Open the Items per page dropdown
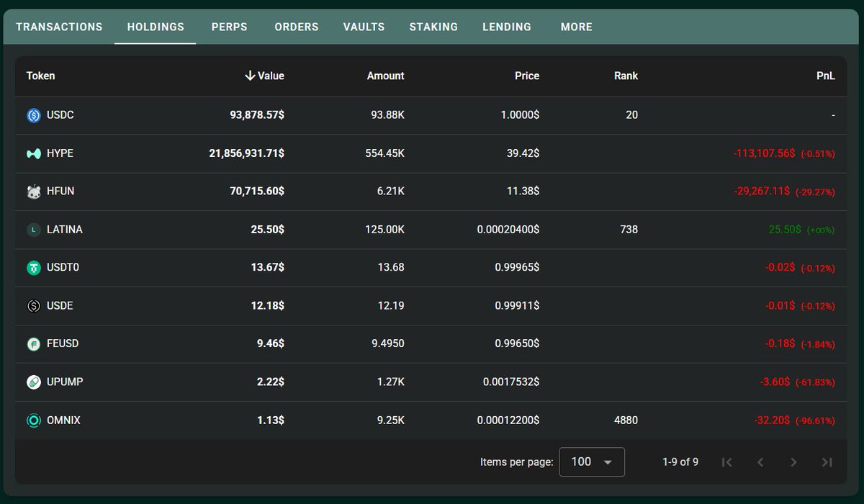 click(592, 462)
